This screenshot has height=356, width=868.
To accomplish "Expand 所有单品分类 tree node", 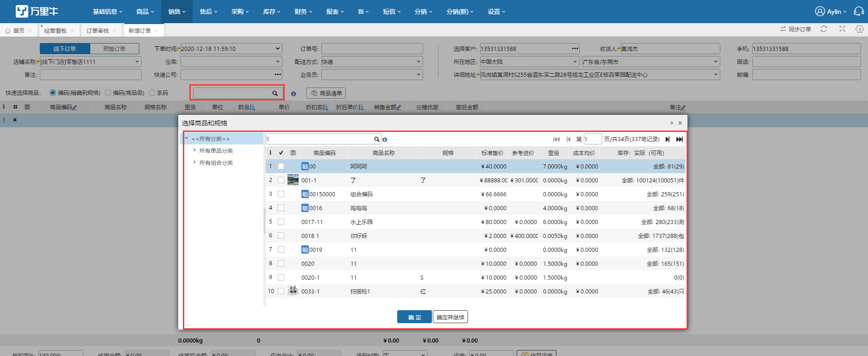I will coord(194,150).
